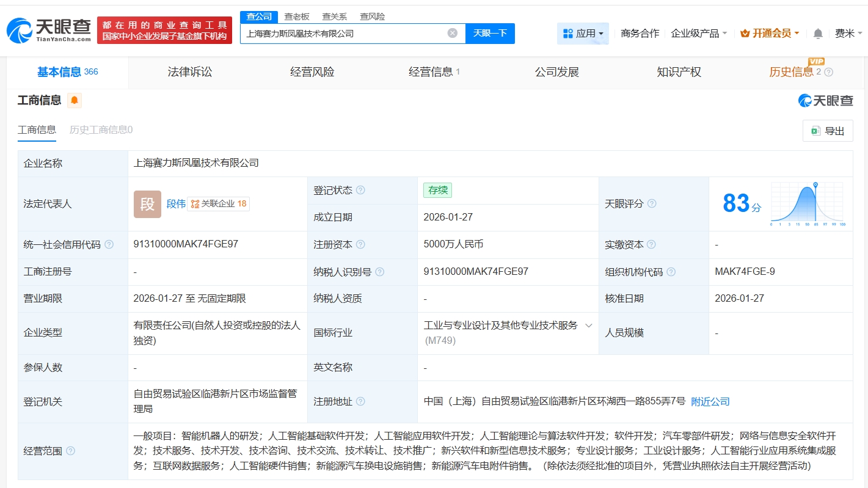
Task: Click the 段 legal representative avatar
Action: point(147,204)
